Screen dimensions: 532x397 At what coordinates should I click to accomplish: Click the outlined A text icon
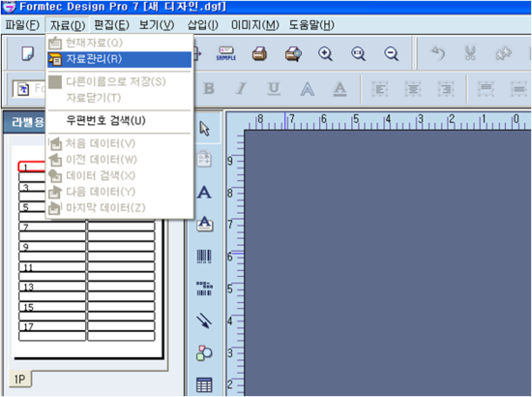point(307,89)
